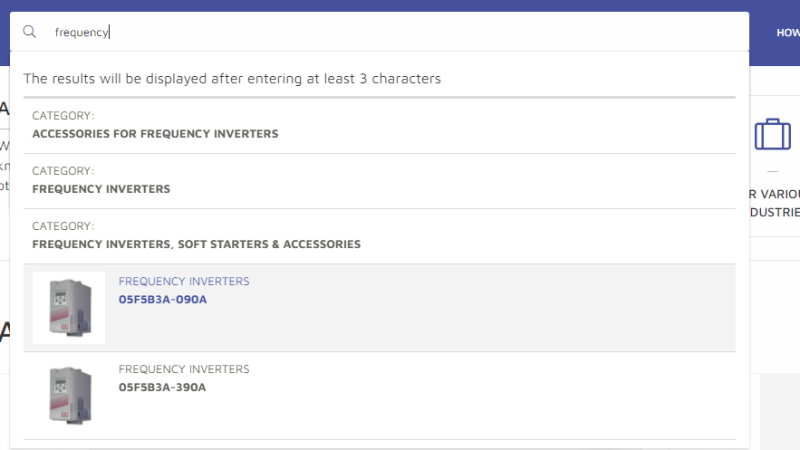Click 'CATEGORY:' label above Soft Starters entry
800x450 pixels.
pos(63,226)
